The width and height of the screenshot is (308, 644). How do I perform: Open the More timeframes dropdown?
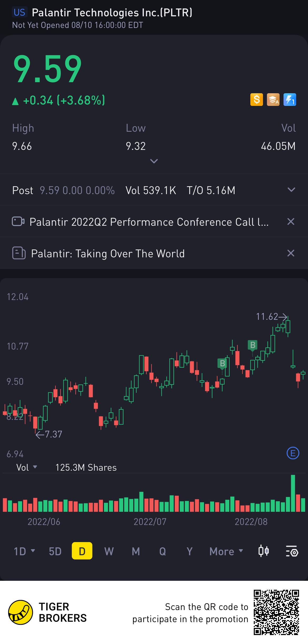226,551
